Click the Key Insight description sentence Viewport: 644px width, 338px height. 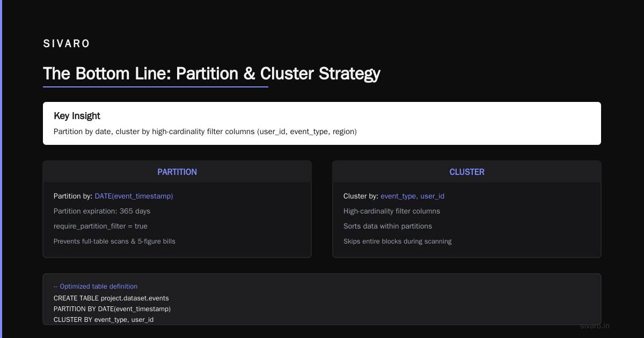[x=205, y=131]
